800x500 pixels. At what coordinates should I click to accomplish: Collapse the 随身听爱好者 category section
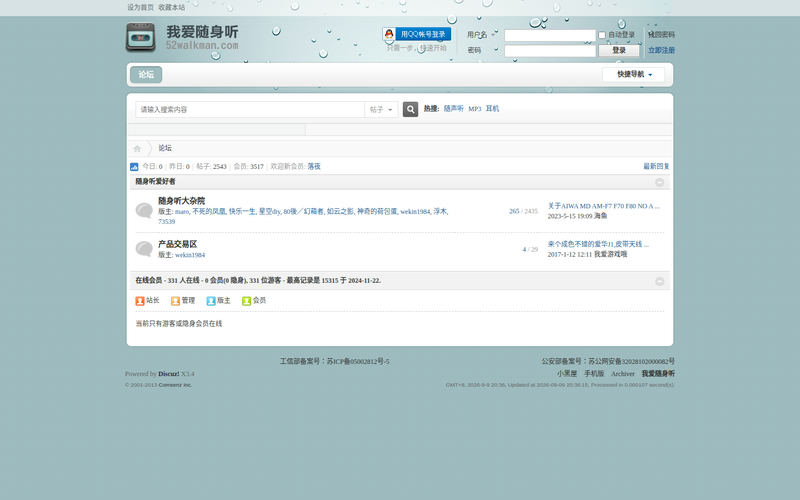pos(660,182)
